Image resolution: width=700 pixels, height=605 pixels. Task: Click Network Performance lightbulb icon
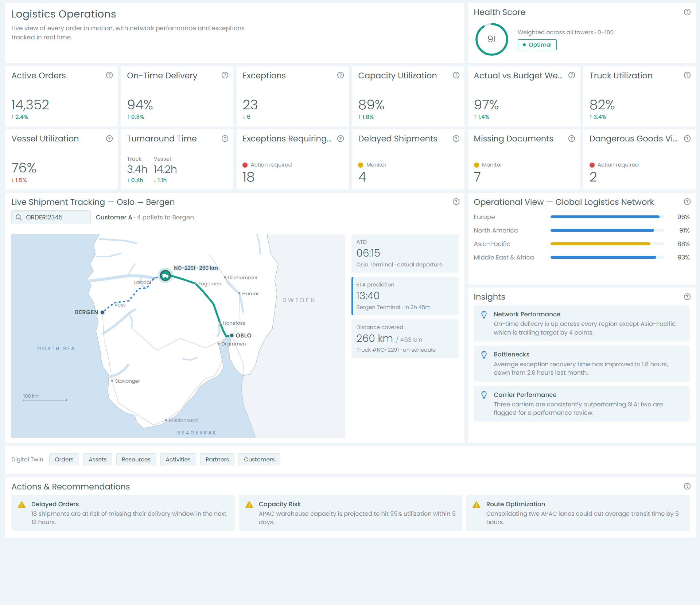pos(484,315)
